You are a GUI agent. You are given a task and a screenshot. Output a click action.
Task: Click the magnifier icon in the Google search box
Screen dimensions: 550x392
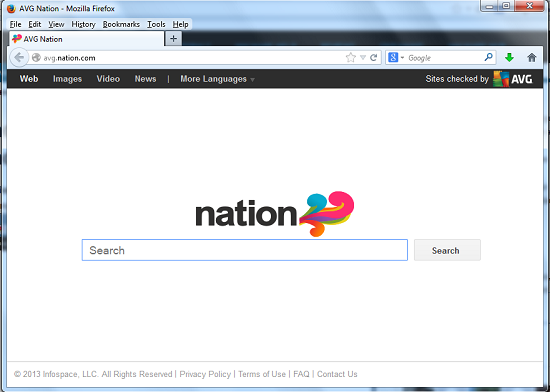[488, 57]
